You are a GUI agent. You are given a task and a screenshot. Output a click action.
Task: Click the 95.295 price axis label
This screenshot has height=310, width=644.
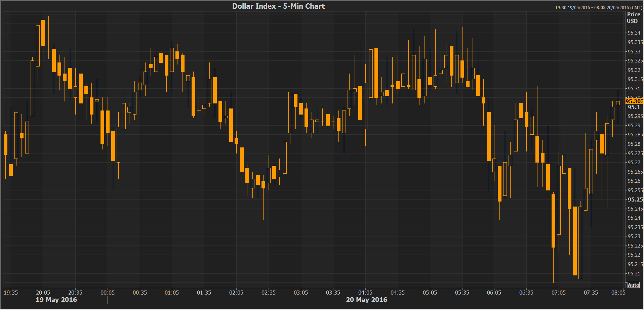click(x=635, y=116)
